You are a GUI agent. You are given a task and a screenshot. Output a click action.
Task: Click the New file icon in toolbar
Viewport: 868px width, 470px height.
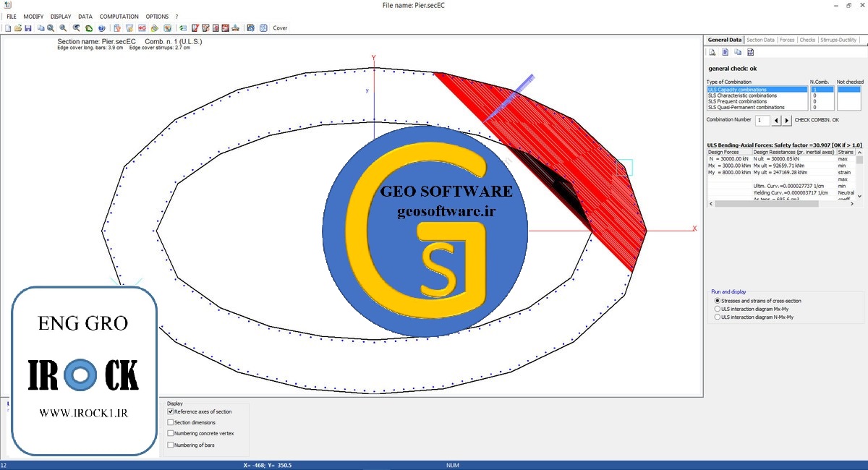(8, 28)
